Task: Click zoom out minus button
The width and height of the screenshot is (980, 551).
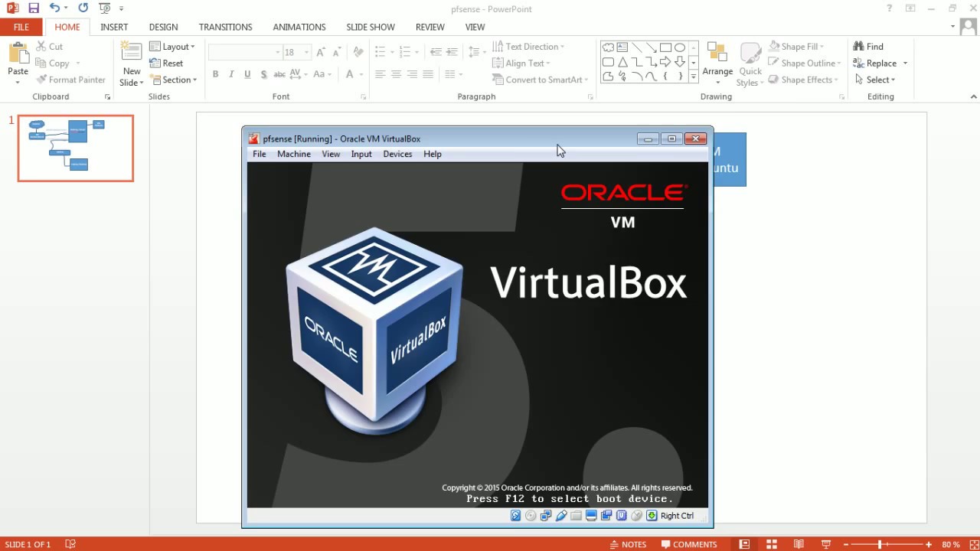Action: [844, 544]
